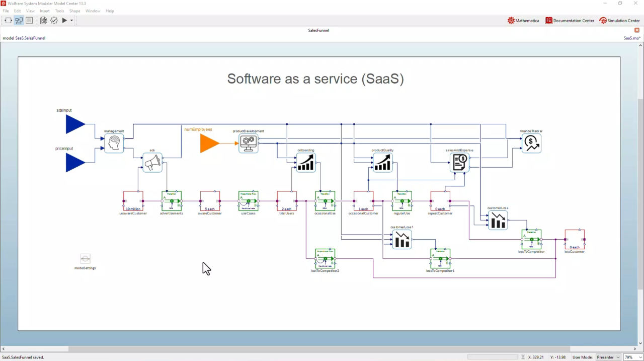Open the Insert menu

(x=45, y=11)
